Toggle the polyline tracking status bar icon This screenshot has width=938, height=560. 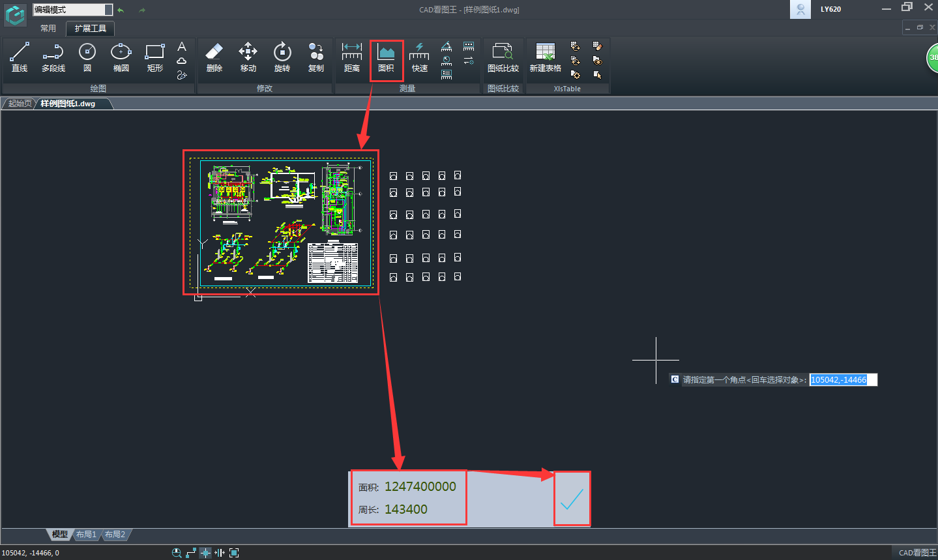coord(191,553)
